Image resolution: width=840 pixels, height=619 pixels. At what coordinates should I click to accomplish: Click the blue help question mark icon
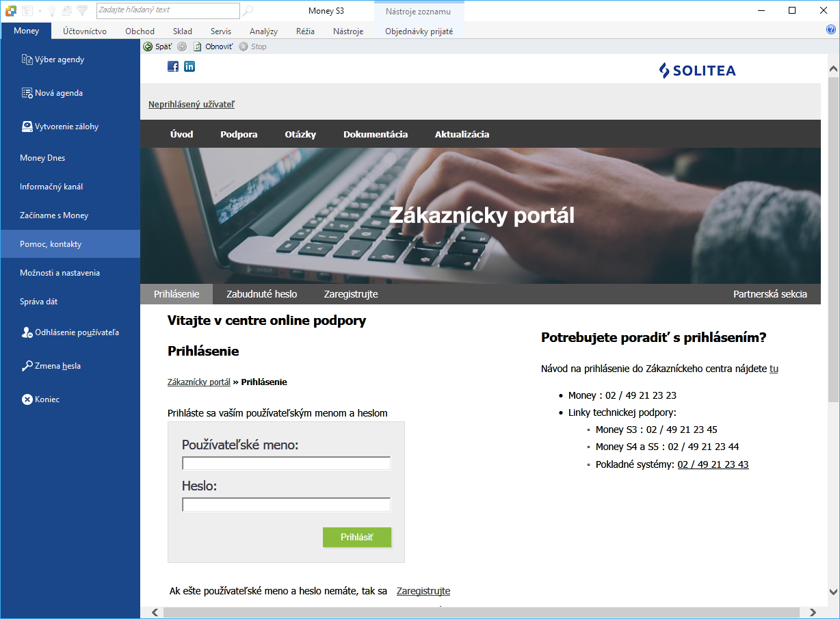click(x=831, y=29)
